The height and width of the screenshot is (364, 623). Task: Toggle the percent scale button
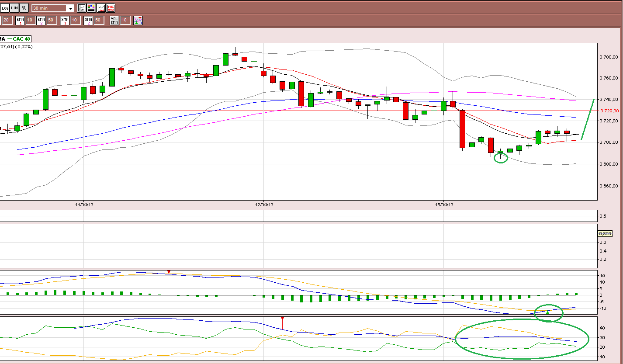[x=24, y=8]
